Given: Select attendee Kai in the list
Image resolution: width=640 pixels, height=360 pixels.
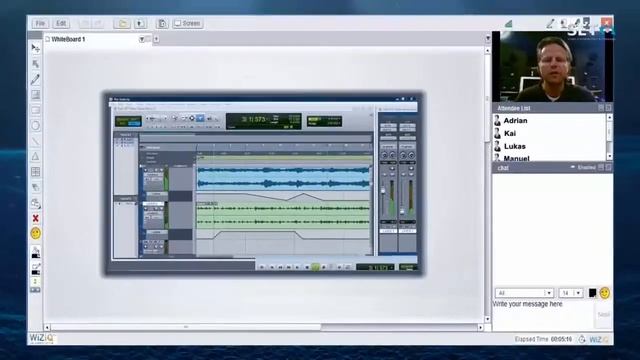Looking at the screenshot, I should (x=509, y=133).
